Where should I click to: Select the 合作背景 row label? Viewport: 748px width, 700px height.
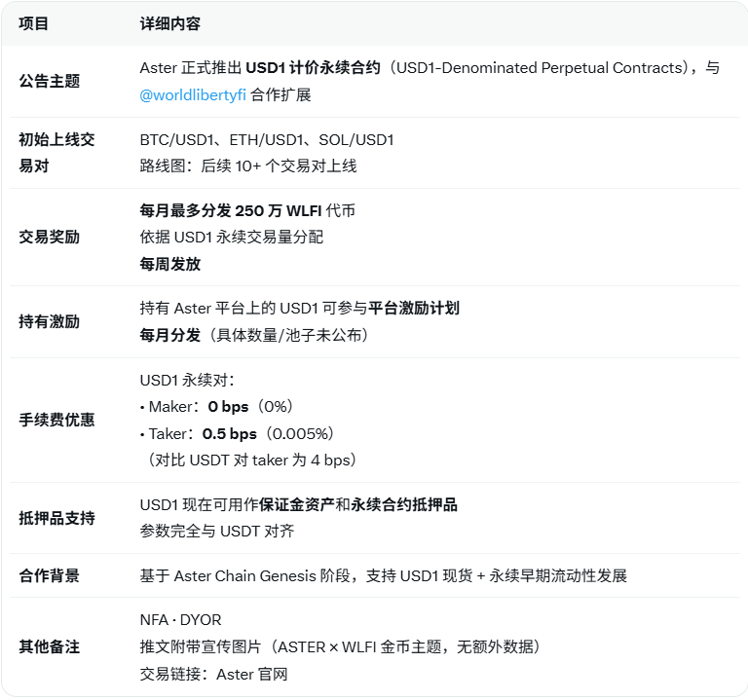pyautogui.click(x=49, y=575)
